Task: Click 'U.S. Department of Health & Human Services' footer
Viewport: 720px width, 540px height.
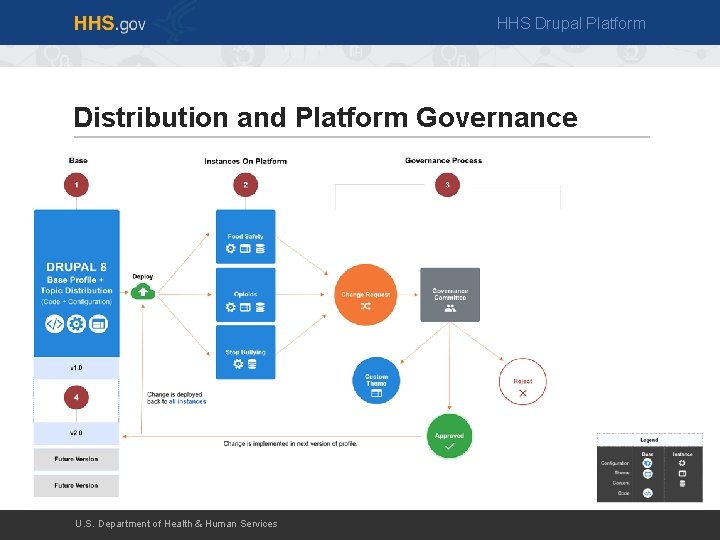Action: tap(176, 523)
